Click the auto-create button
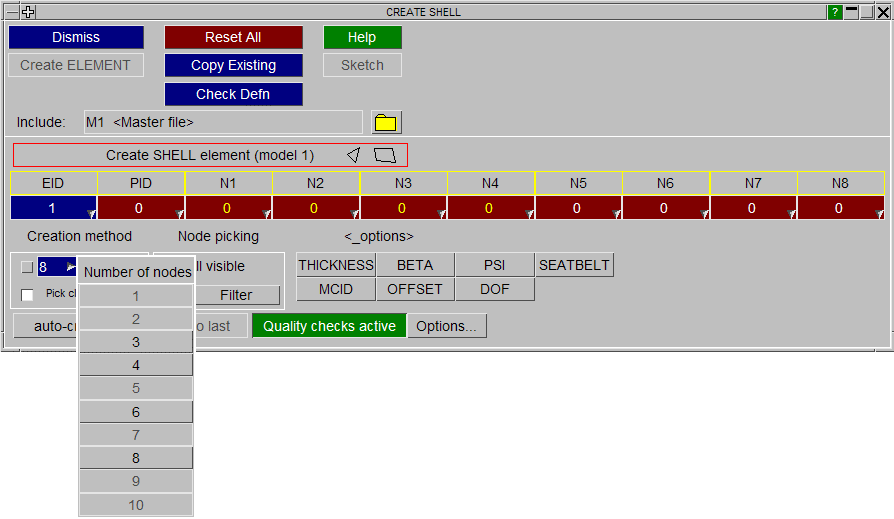This screenshot has width=894, height=519. click(46, 326)
